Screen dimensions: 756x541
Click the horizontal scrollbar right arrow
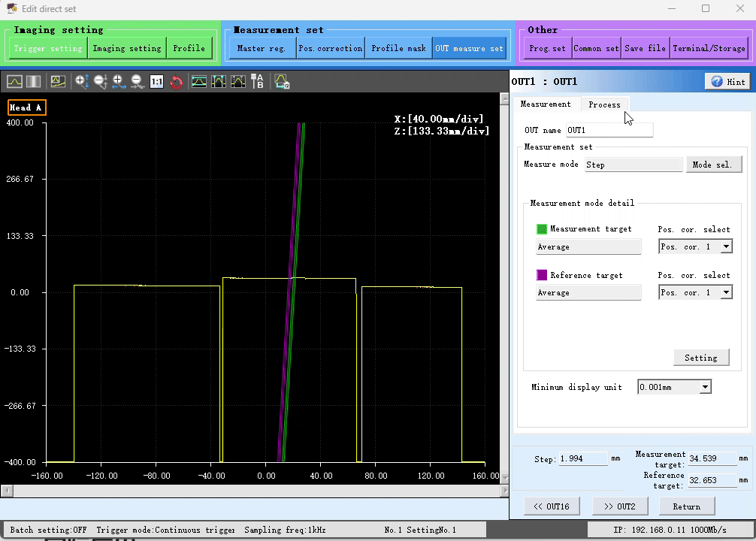(504, 491)
